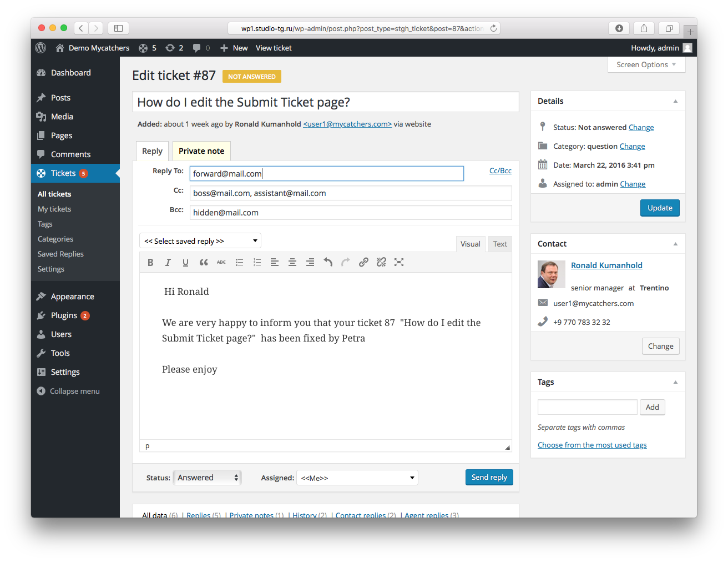The image size is (728, 562).
Task: Toggle the Cc/Bcc fields link
Action: pyautogui.click(x=500, y=171)
